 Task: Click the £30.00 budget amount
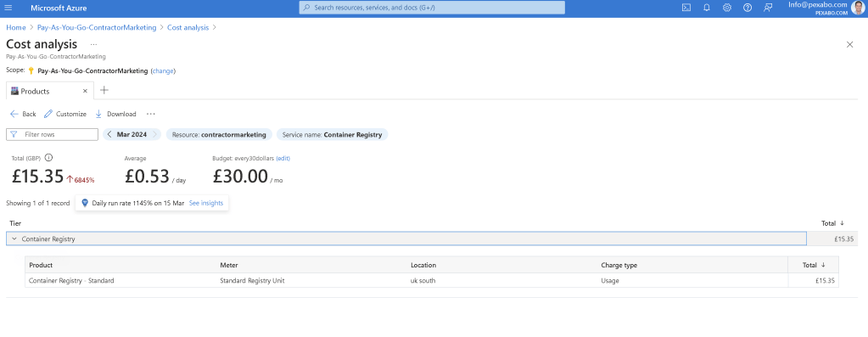click(241, 176)
